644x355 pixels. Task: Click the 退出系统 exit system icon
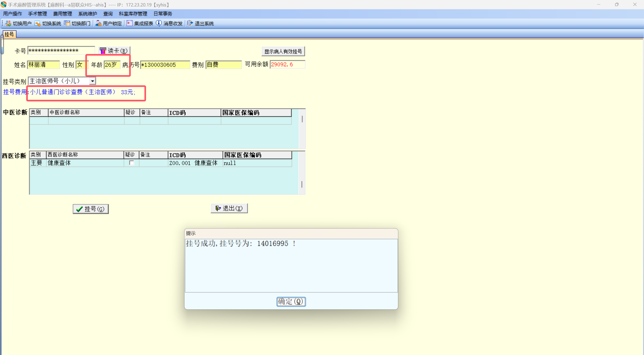pos(190,23)
